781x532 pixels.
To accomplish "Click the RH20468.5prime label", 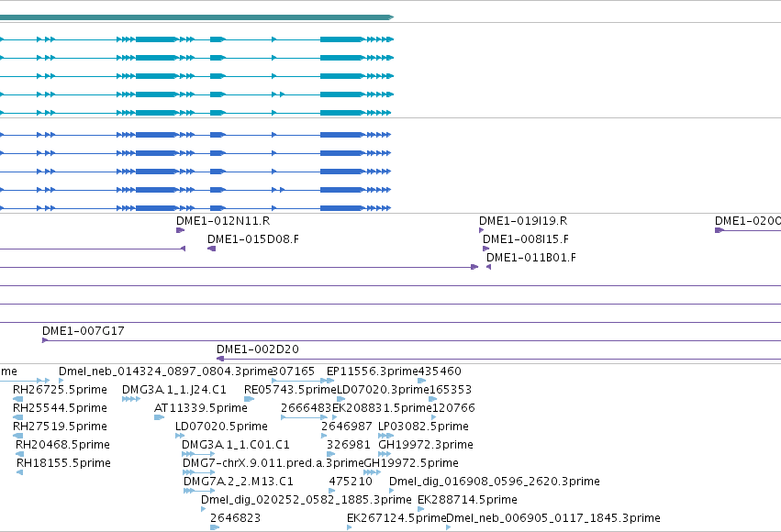I will pyautogui.click(x=62, y=445).
